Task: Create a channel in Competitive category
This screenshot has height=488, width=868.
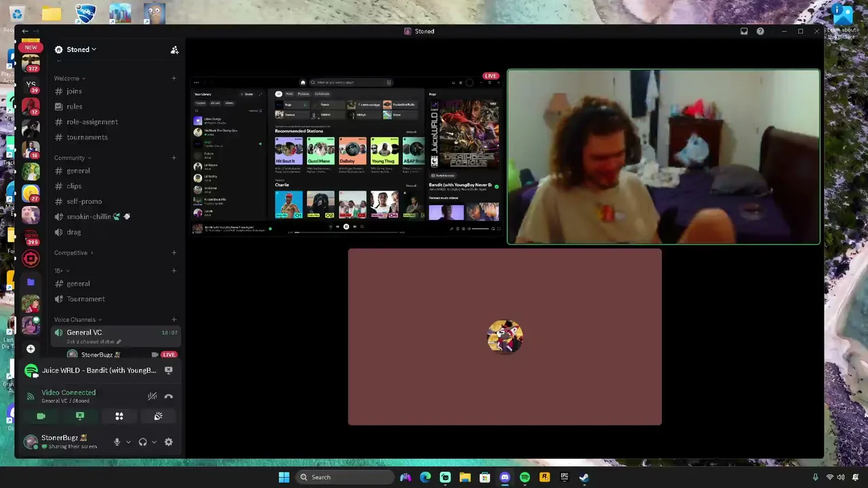Action: click(174, 253)
